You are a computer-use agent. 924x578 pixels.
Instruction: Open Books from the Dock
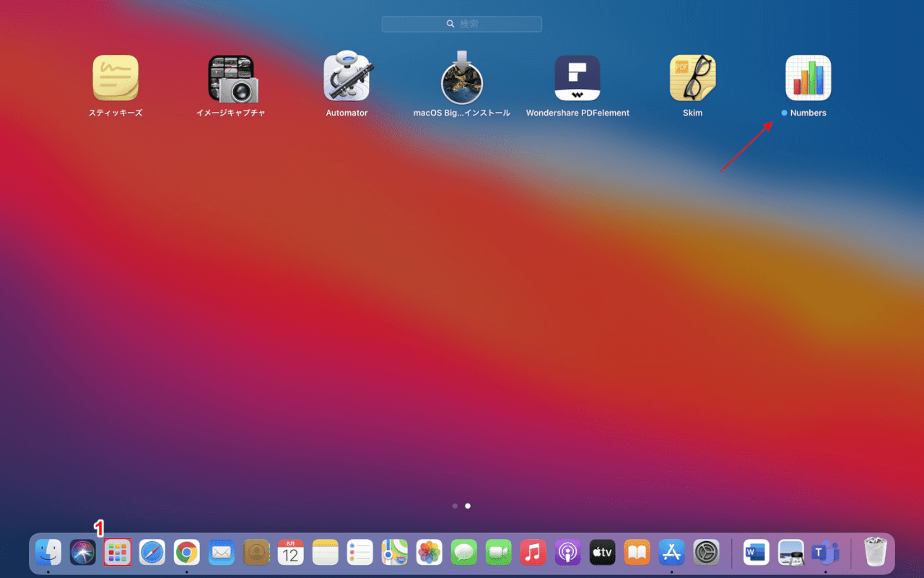pyautogui.click(x=637, y=553)
